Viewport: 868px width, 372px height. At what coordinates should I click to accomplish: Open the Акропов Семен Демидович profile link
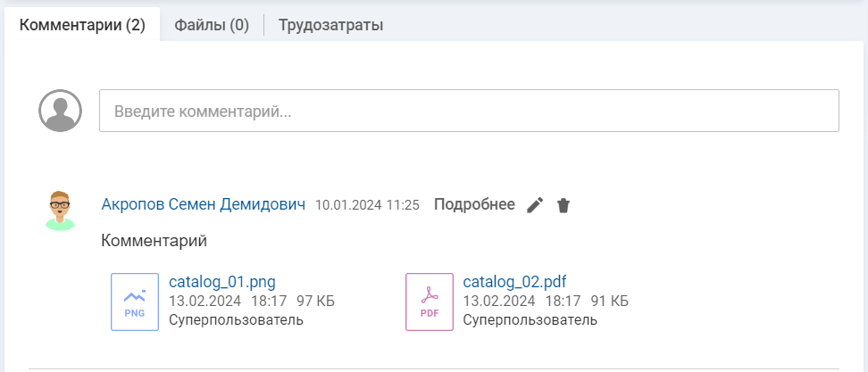204,204
